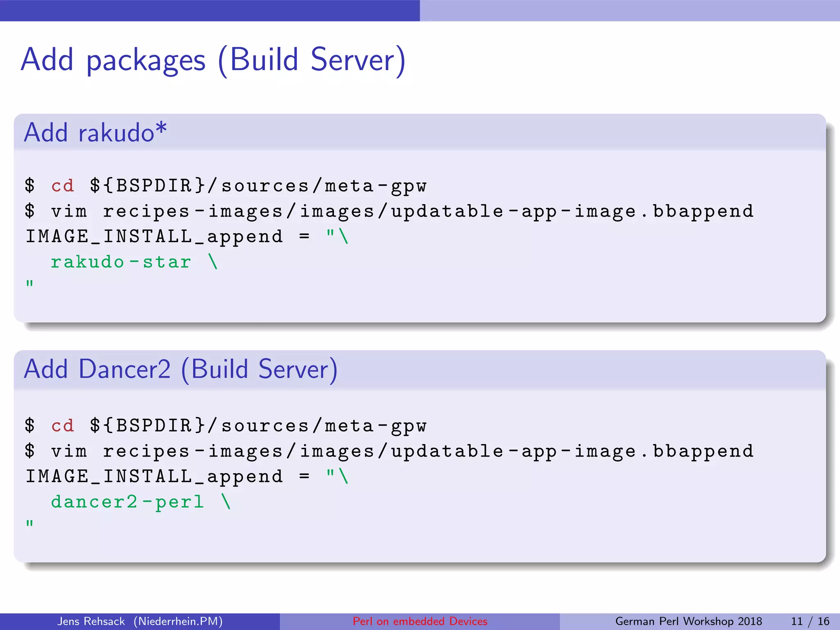Click the slide title 'Add packages (Build Server)'
The image size is (840, 630).
coord(213,61)
